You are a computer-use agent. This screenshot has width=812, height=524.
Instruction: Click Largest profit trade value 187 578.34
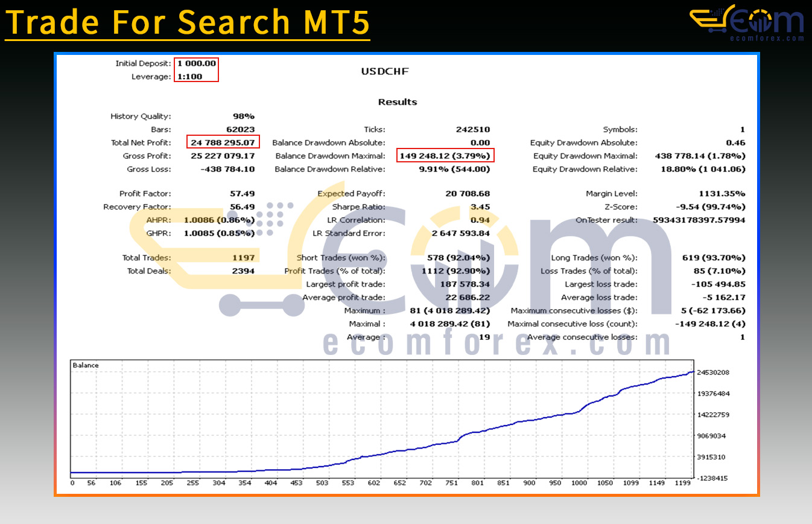pyautogui.click(x=464, y=284)
